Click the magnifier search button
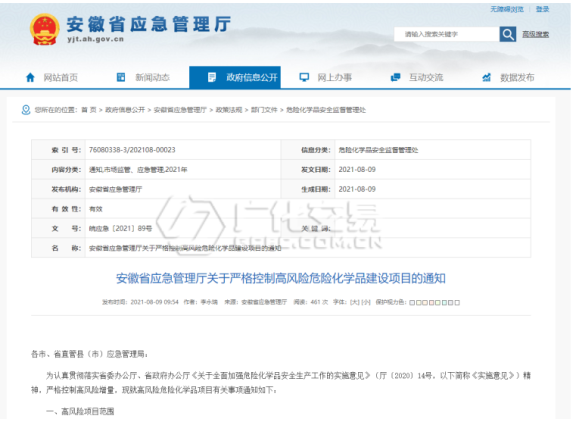The width and height of the screenshot is (576, 422). coord(508,34)
